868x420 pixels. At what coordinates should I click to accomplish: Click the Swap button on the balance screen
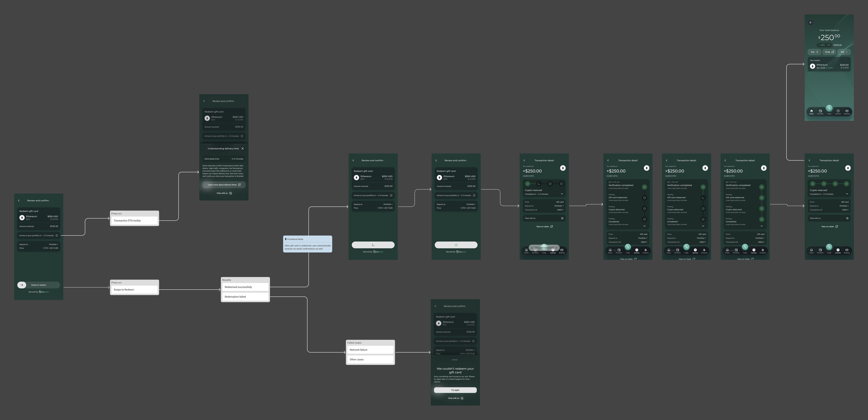coord(829,52)
